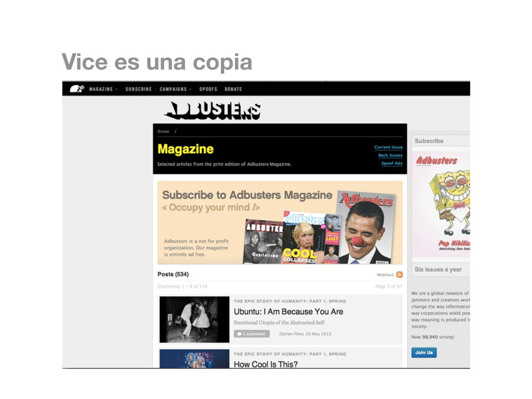Image resolution: width=532 pixels, height=399 pixels.
Task: Open the Back Issues link
Action: coord(390,155)
